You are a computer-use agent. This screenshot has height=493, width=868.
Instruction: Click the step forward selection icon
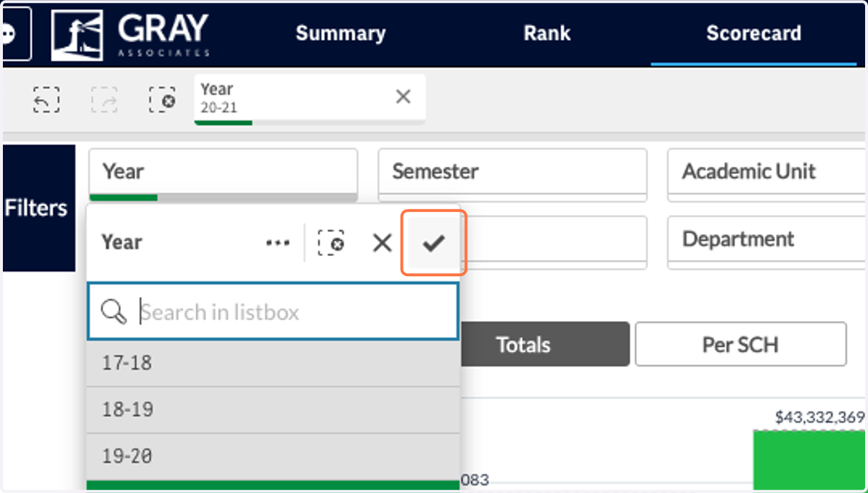pyautogui.click(x=104, y=100)
